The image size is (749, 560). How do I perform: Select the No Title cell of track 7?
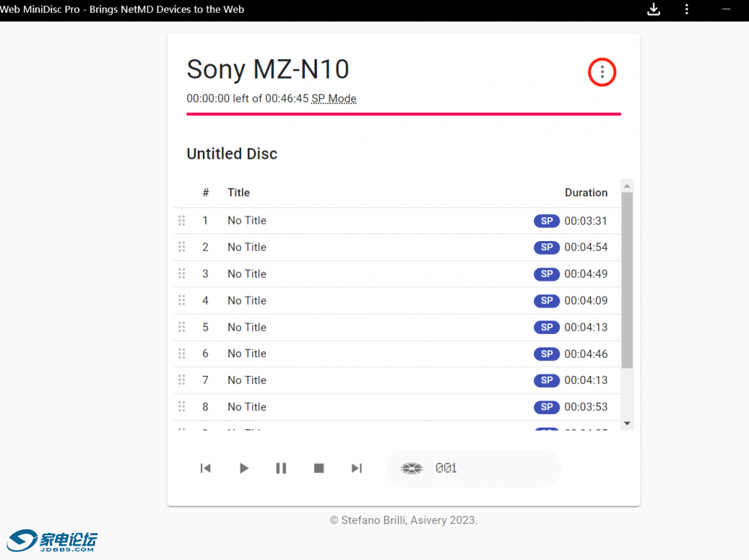(x=247, y=380)
